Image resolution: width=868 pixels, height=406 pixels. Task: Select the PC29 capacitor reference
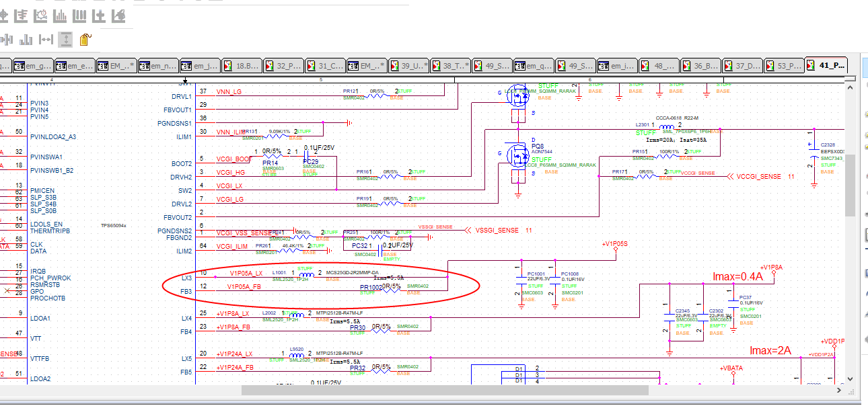pyautogui.click(x=311, y=162)
